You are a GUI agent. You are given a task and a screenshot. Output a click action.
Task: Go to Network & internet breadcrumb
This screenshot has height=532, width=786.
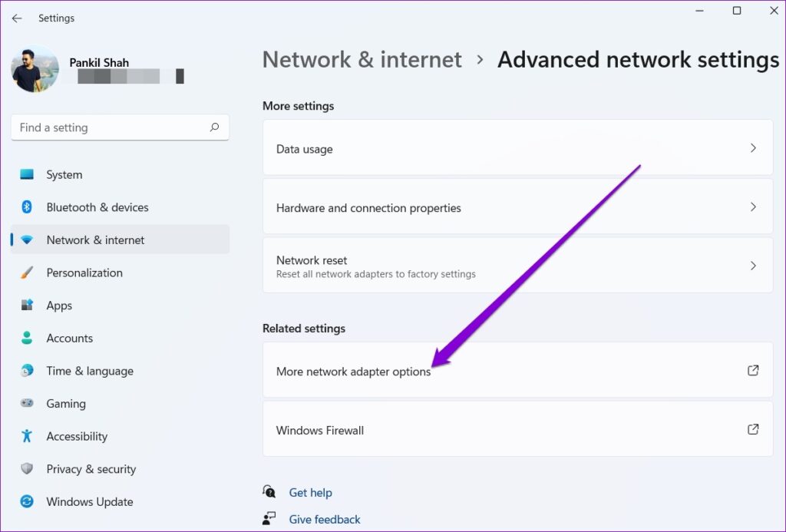362,59
